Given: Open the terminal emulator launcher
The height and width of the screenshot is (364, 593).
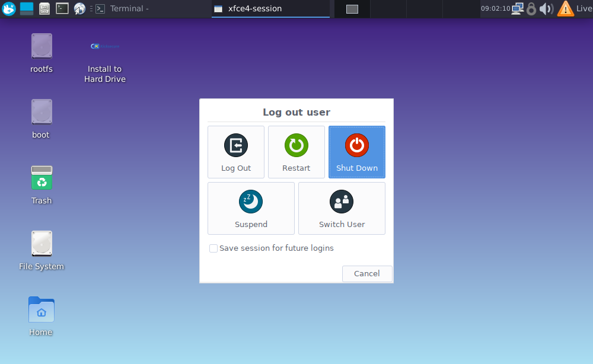Looking at the screenshot, I should (62, 8).
